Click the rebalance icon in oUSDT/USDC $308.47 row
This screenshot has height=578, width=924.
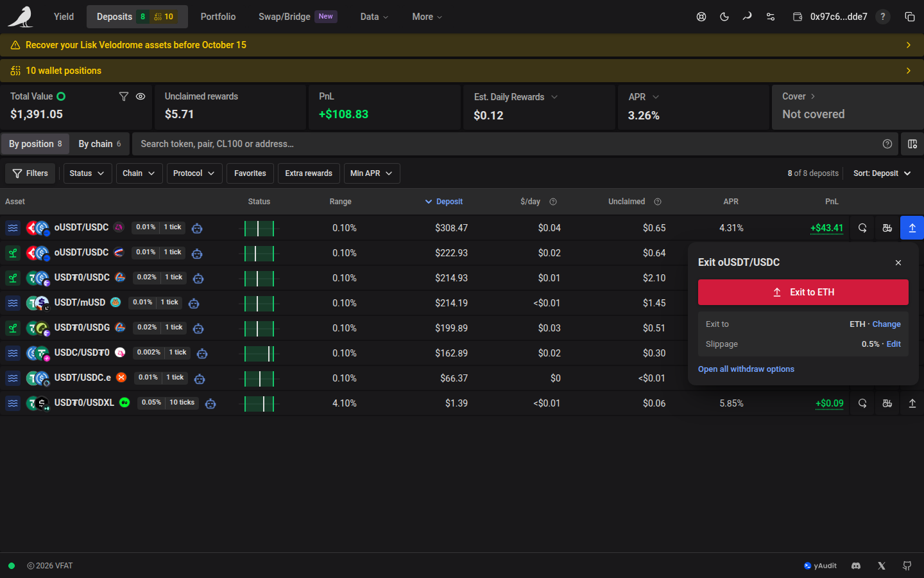click(x=862, y=228)
